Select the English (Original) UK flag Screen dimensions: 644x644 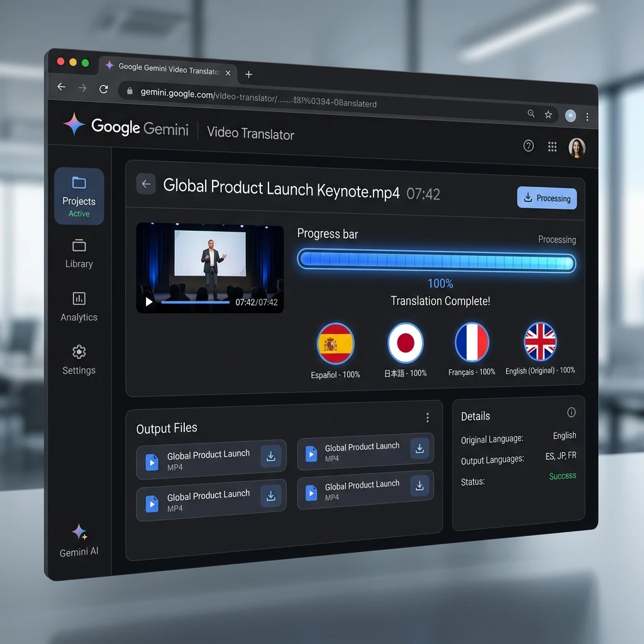click(540, 341)
